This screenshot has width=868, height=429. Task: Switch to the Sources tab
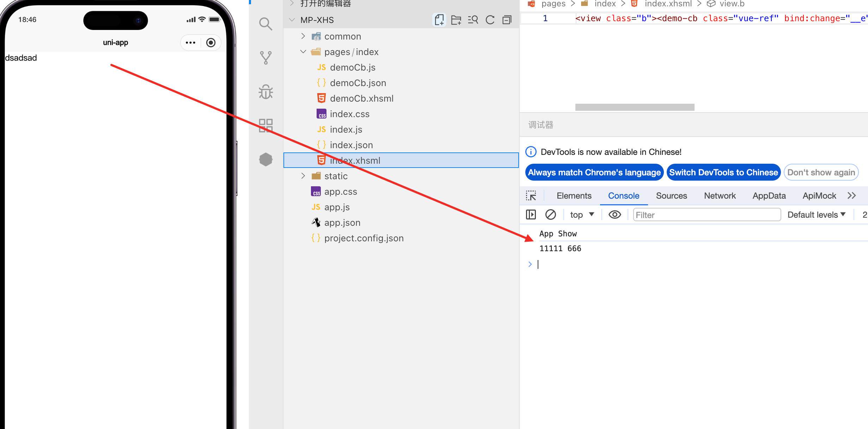coord(671,196)
